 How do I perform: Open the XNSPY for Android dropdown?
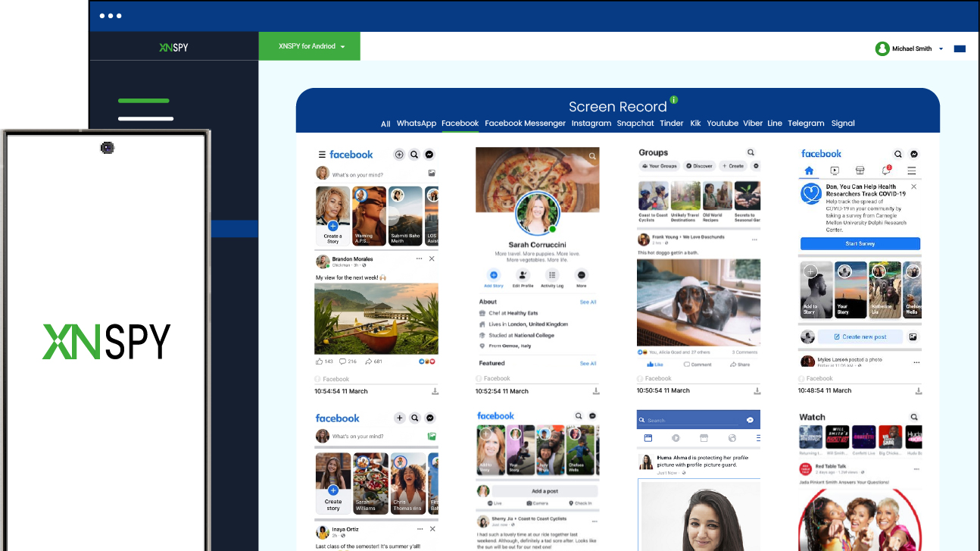[x=310, y=46]
